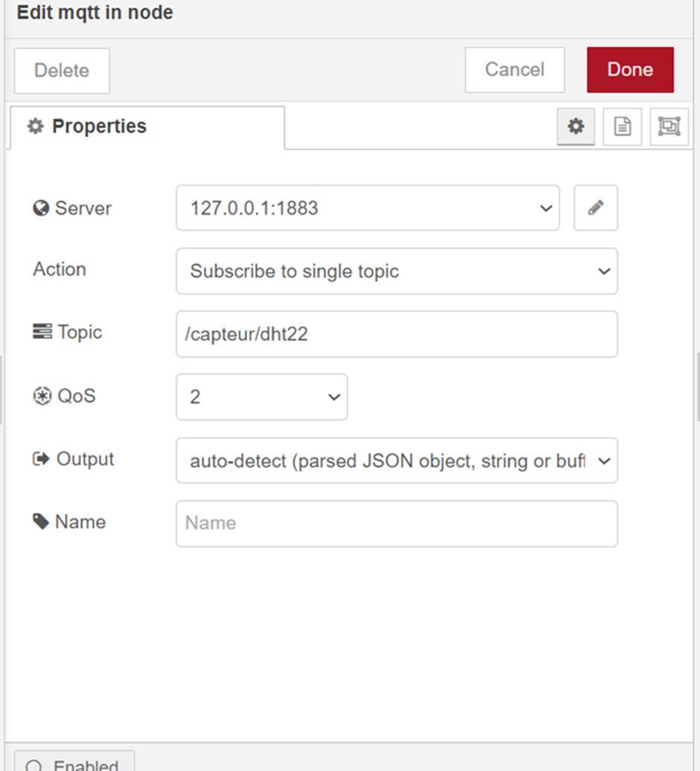Open the Server dropdown showing 127.0.0.1:1883
The image size is (700, 771).
pyautogui.click(x=367, y=208)
